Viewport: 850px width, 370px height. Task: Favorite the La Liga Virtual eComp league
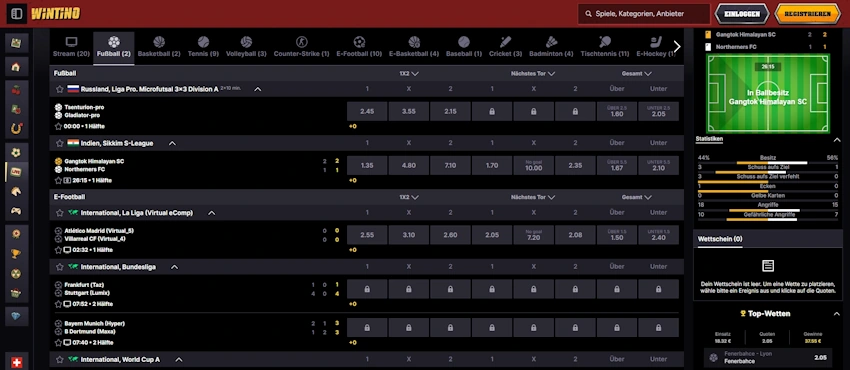coord(60,213)
